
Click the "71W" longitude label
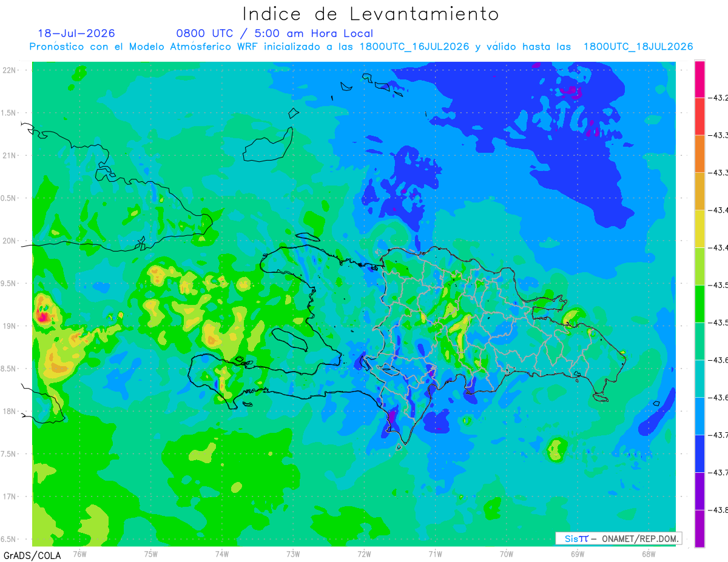point(435,554)
